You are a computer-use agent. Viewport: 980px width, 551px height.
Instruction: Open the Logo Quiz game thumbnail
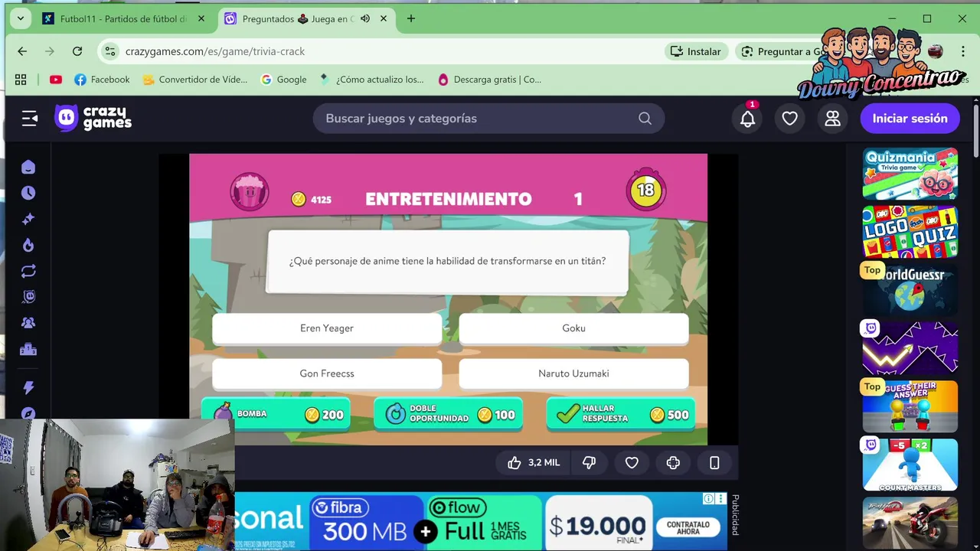point(910,232)
